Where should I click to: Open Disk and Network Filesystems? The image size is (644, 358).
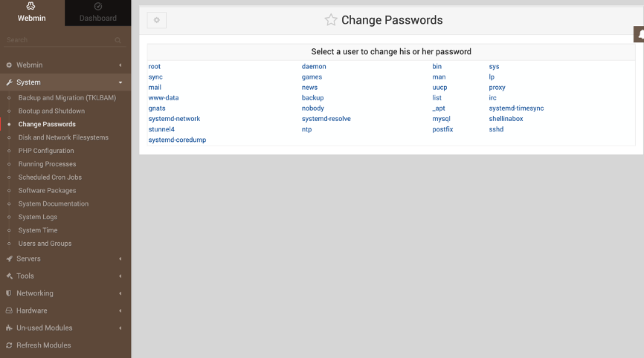coord(63,137)
